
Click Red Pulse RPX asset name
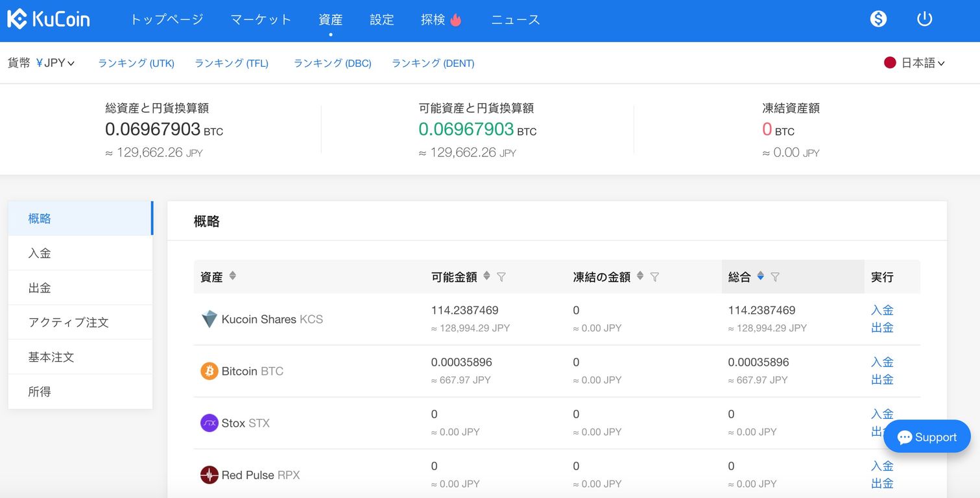pyautogui.click(x=261, y=475)
